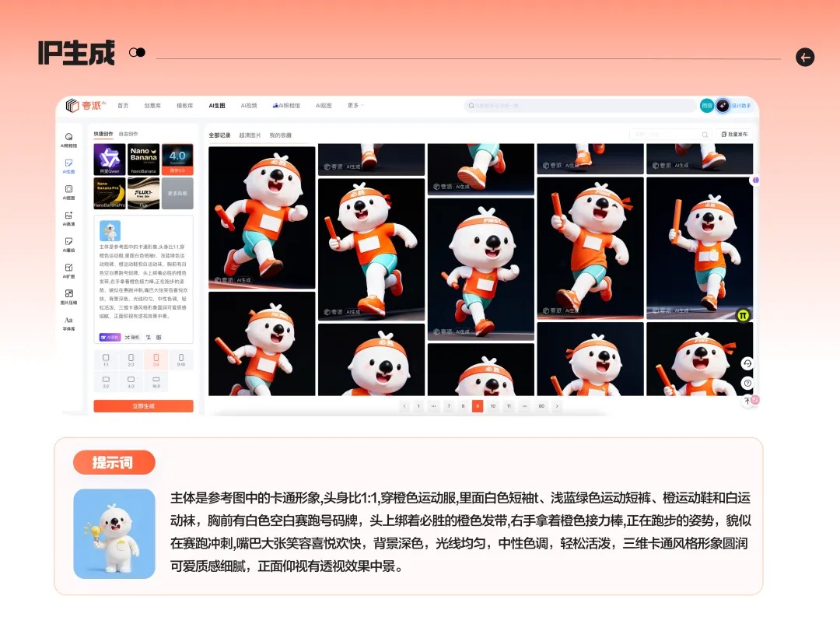
Task: Select the 1:1 aspect ratio option
Action: point(106,360)
